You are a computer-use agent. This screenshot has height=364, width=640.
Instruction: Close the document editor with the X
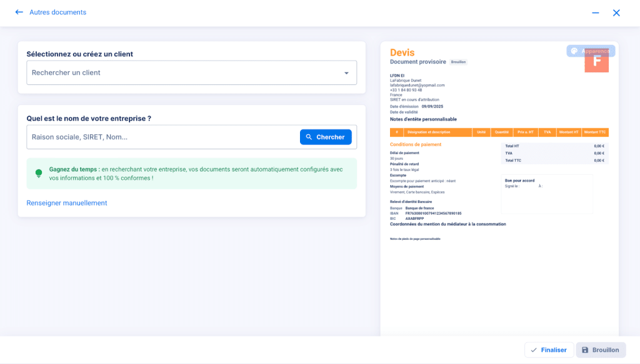pos(616,12)
